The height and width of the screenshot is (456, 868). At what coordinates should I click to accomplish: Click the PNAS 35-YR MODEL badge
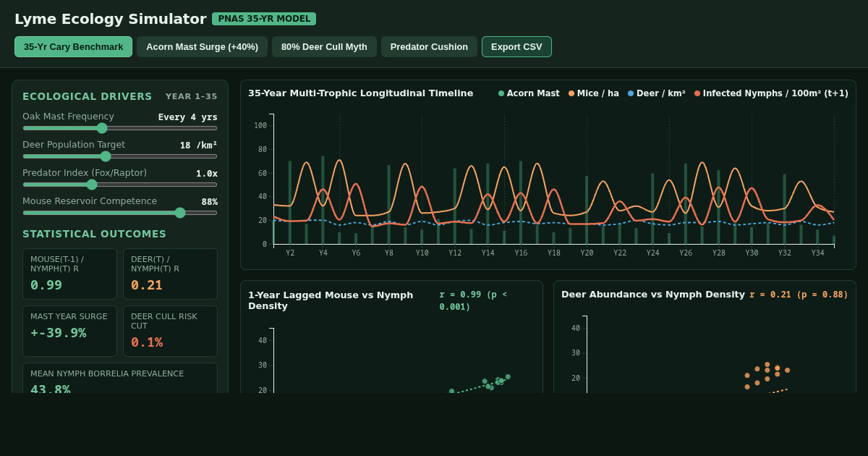[264, 19]
